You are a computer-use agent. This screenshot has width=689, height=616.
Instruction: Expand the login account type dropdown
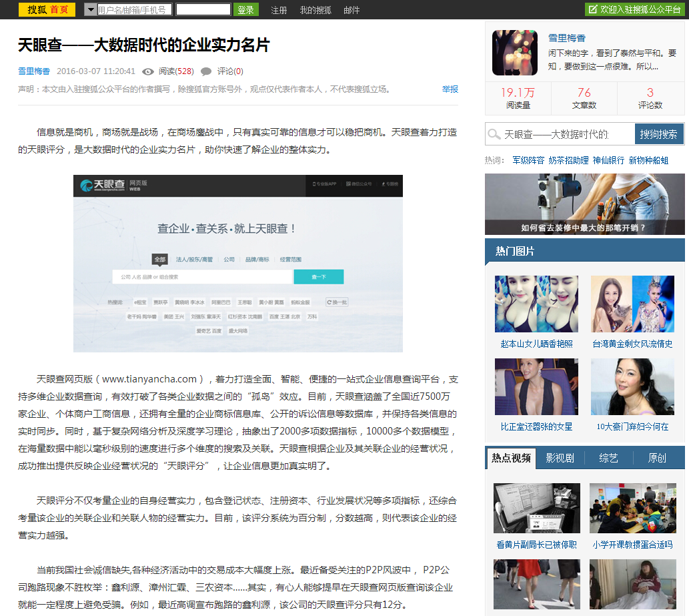(90, 9)
